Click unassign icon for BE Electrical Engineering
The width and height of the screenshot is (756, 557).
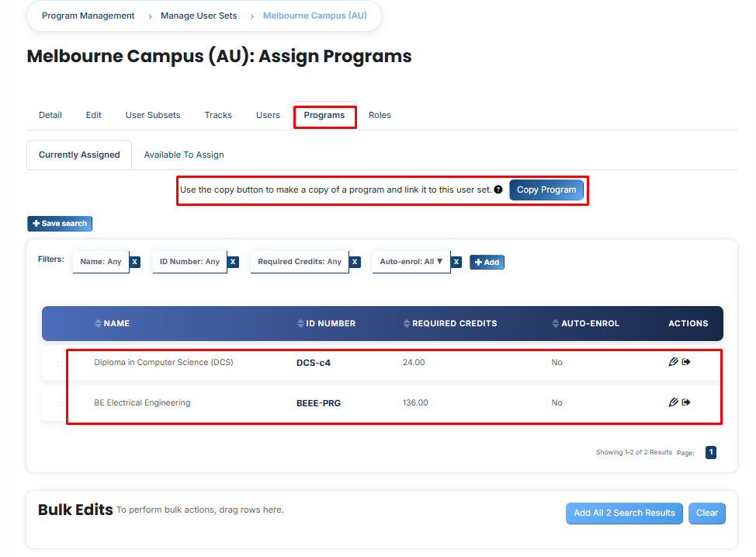click(686, 402)
